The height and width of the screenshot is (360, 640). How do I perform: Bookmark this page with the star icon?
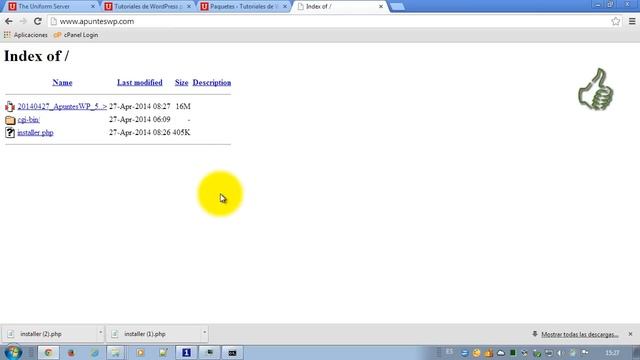(x=616, y=21)
